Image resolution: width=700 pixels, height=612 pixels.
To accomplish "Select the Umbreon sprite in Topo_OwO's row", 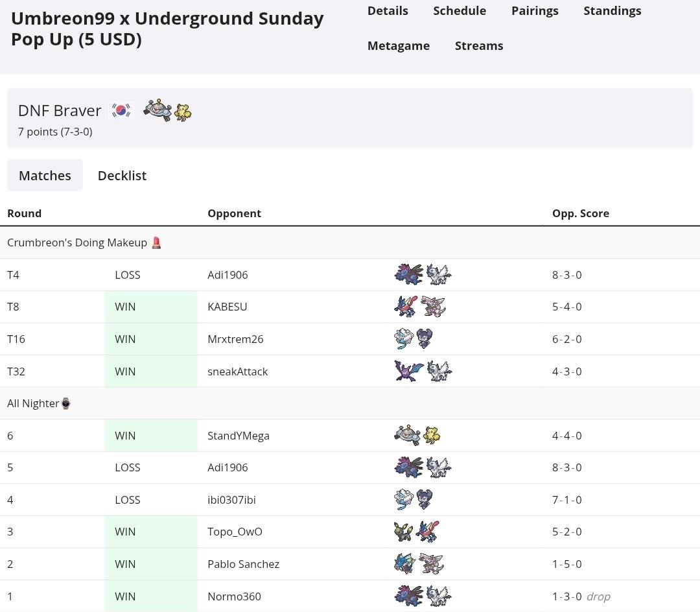I will tap(404, 531).
